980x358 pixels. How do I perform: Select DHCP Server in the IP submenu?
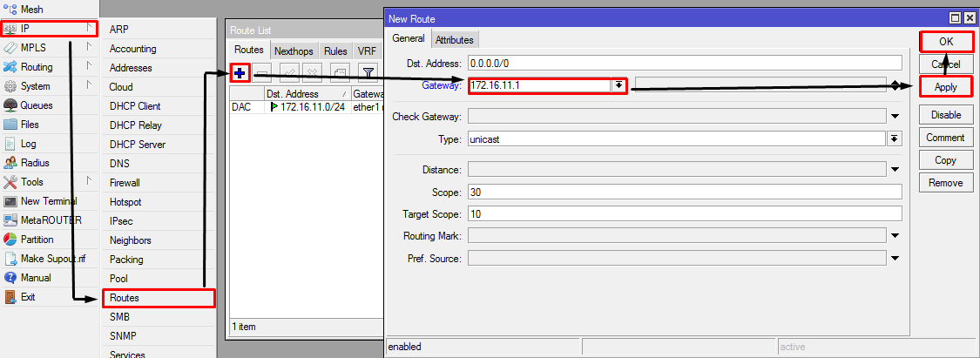[x=159, y=145]
